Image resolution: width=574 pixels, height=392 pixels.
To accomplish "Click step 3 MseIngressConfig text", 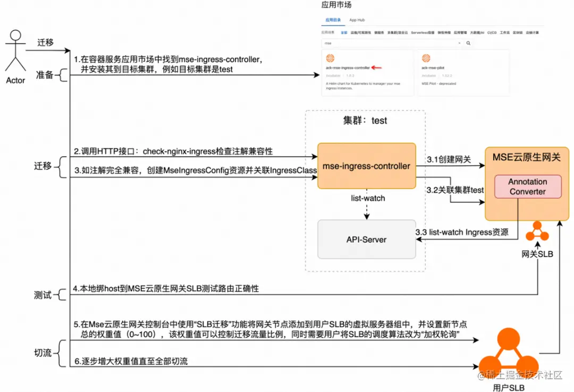I will (196, 170).
